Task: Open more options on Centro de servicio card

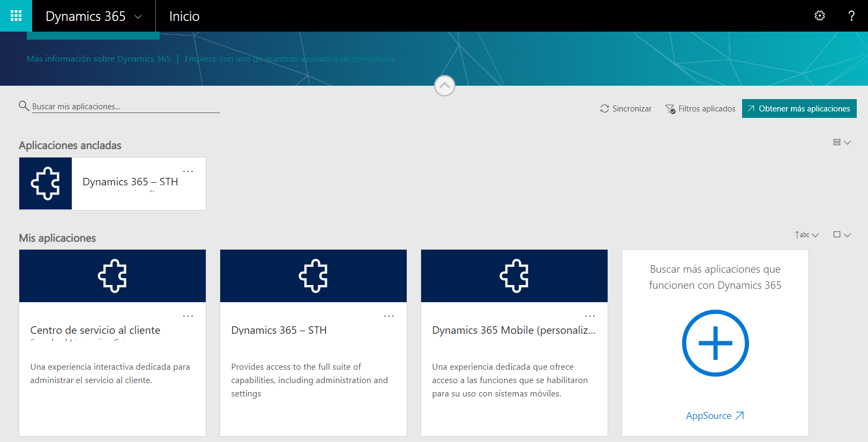Action: point(188,316)
